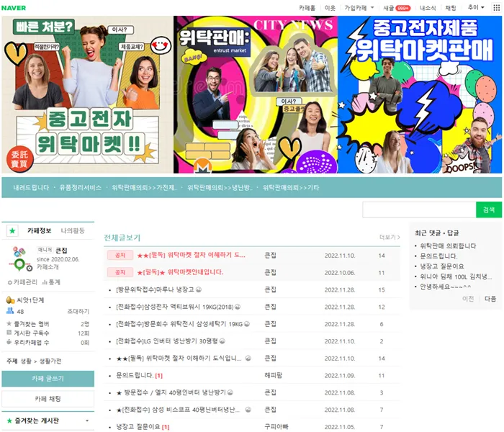Open 전체글보기 heading

click(x=122, y=238)
